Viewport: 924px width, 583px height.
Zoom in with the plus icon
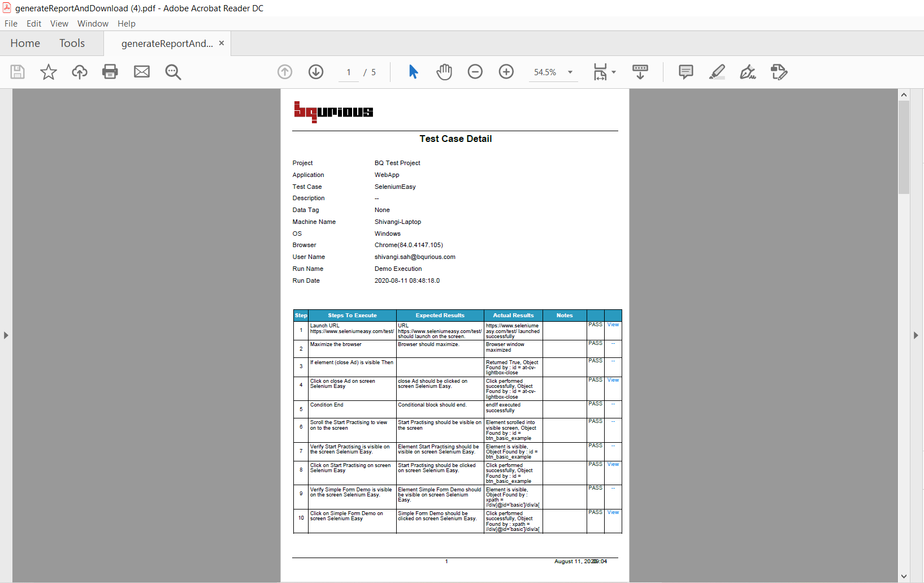(506, 72)
